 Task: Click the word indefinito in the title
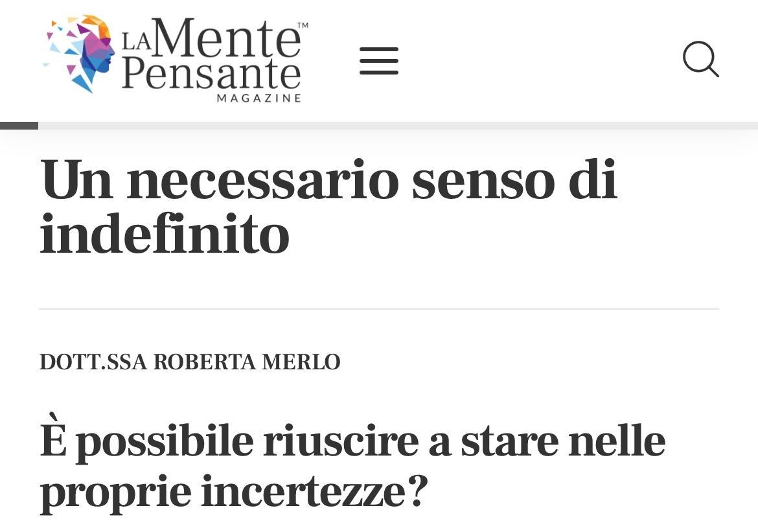(165, 234)
